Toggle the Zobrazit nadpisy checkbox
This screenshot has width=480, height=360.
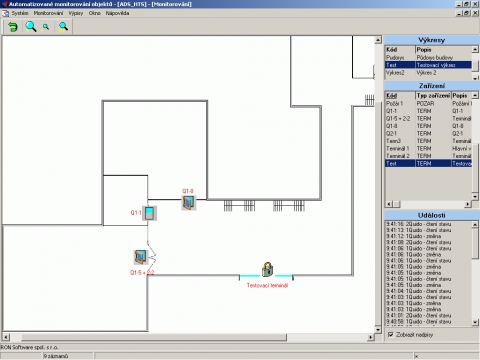point(390,334)
